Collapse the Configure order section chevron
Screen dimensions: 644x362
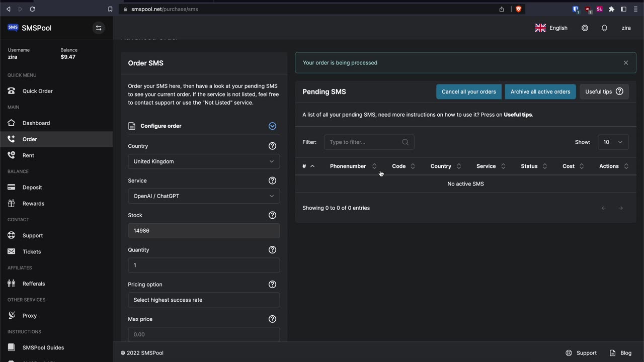[x=272, y=126]
